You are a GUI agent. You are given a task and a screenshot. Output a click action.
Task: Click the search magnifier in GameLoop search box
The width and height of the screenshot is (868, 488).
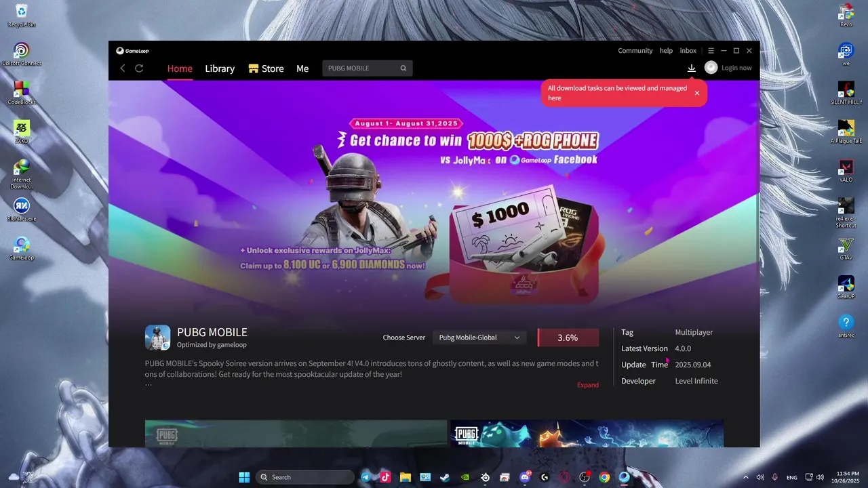[x=403, y=68]
